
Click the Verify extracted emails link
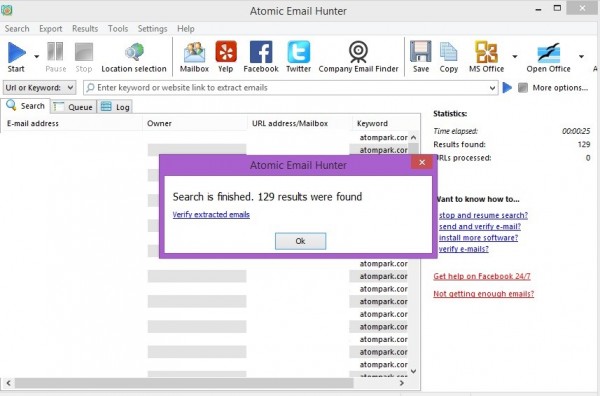(x=211, y=215)
